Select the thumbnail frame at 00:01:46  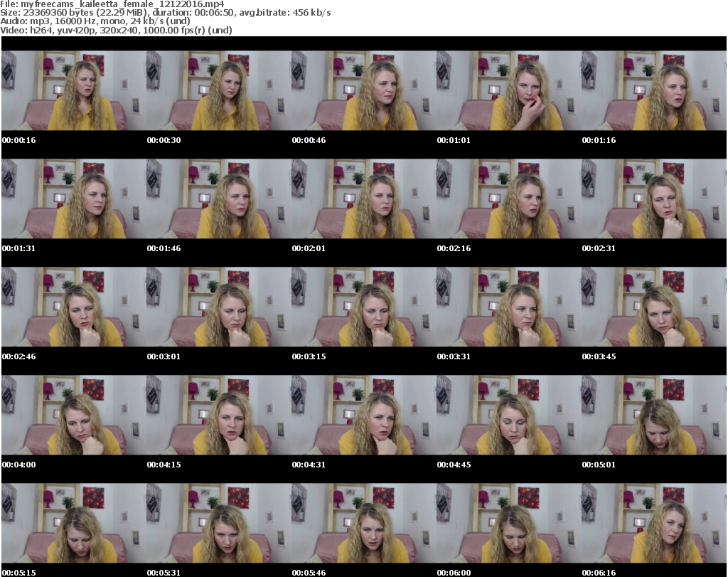(219, 198)
